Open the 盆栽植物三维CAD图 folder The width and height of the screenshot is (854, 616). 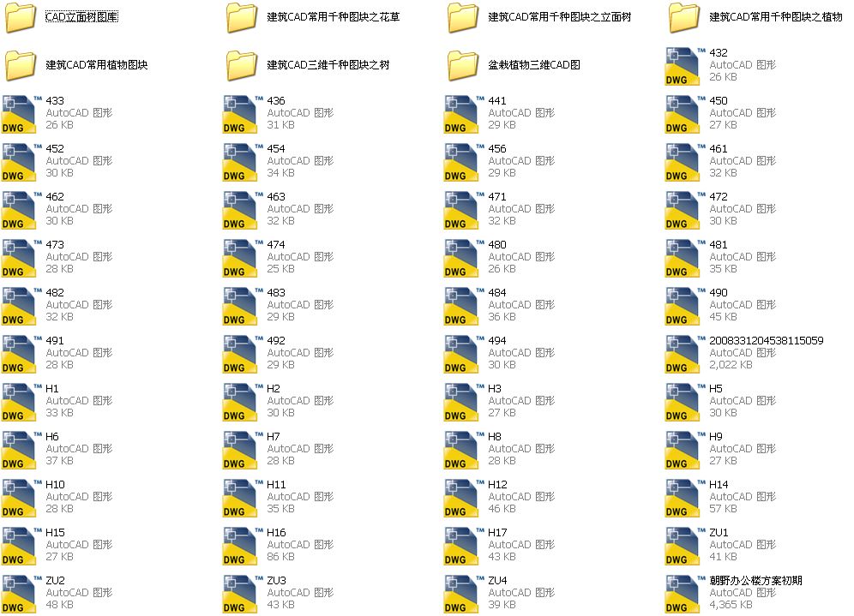click(x=463, y=66)
